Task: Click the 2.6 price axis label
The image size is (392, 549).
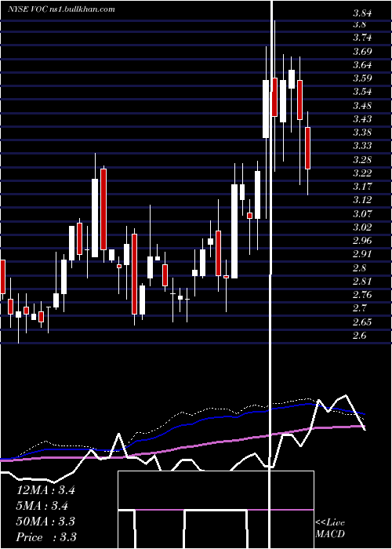Action: tap(359, 336)
